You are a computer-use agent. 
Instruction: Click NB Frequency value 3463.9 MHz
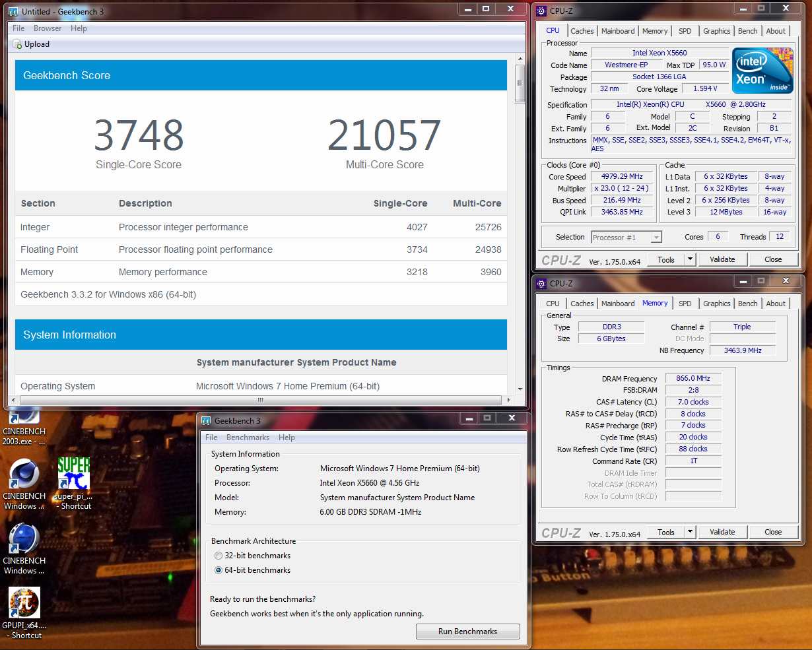743,350
